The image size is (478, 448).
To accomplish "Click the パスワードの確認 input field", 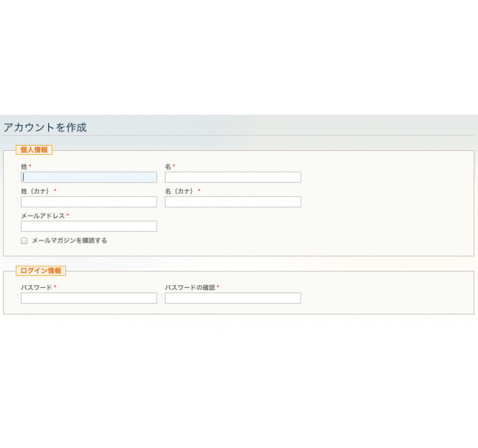I will (x=233, y=298).
